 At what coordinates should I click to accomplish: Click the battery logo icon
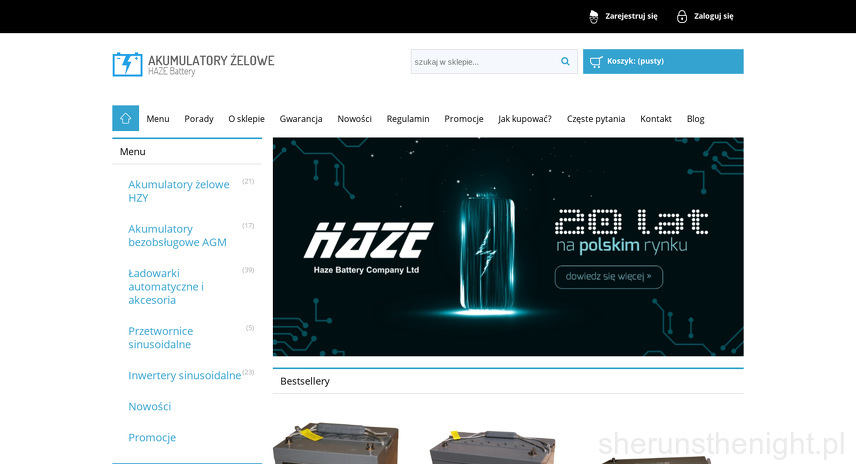point(127,64)
